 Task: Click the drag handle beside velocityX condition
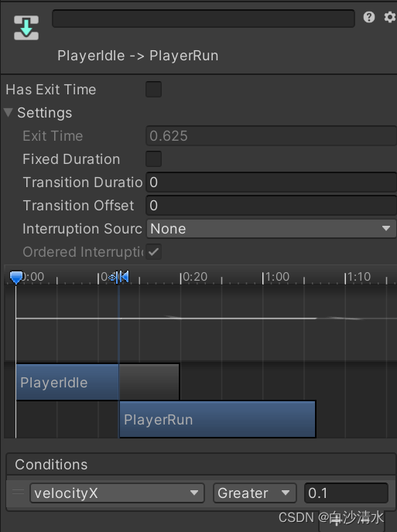(18, 493)
